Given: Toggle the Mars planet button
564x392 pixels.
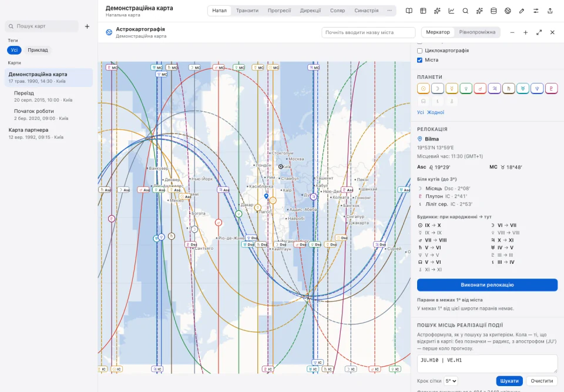Looking at the screenshot, I should pyautogui.click(x=480, y=89).
